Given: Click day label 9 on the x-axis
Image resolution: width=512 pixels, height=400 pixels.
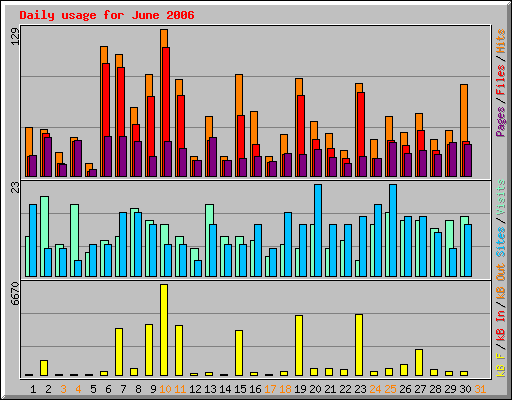Looking at the screenshot, I should pyautogui.click(x=153, y=389).
